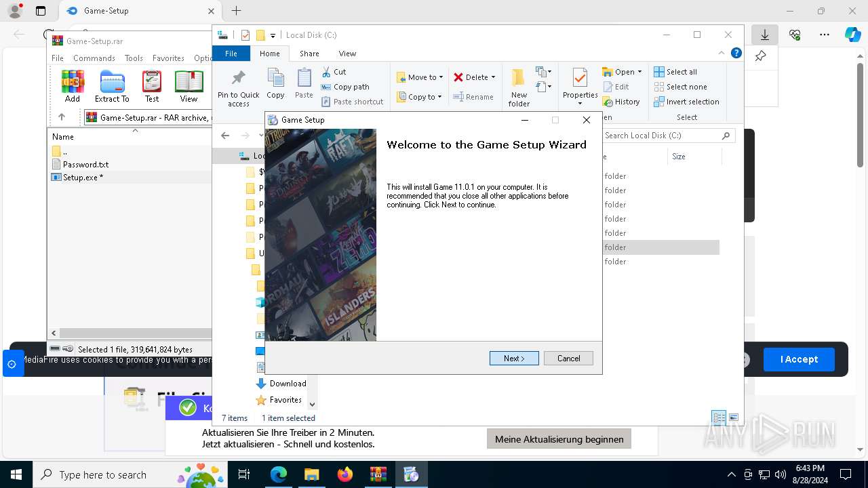Select Download in Explorer navigation pane
This screenshot has width=868, height=488.
coord(281,384)
